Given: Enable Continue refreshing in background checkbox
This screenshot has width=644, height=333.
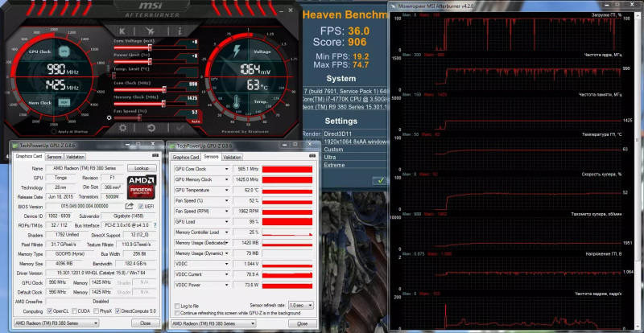Looking at the screenshot, I should (177, 313).
